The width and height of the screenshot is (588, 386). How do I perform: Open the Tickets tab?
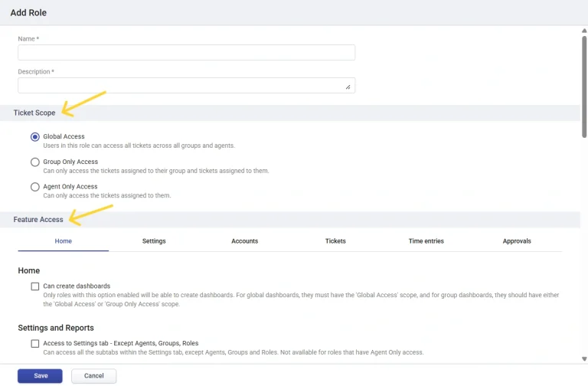pyautogui.click(x=335, y=240)
